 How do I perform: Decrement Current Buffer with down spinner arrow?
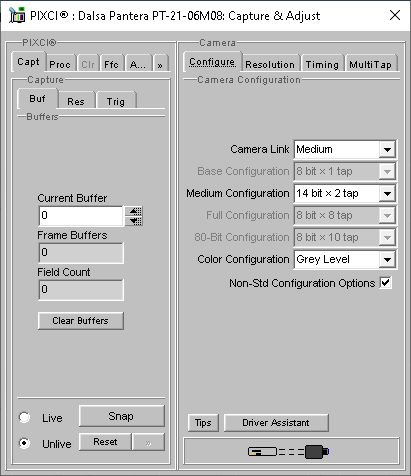click(x=136, y=221)
